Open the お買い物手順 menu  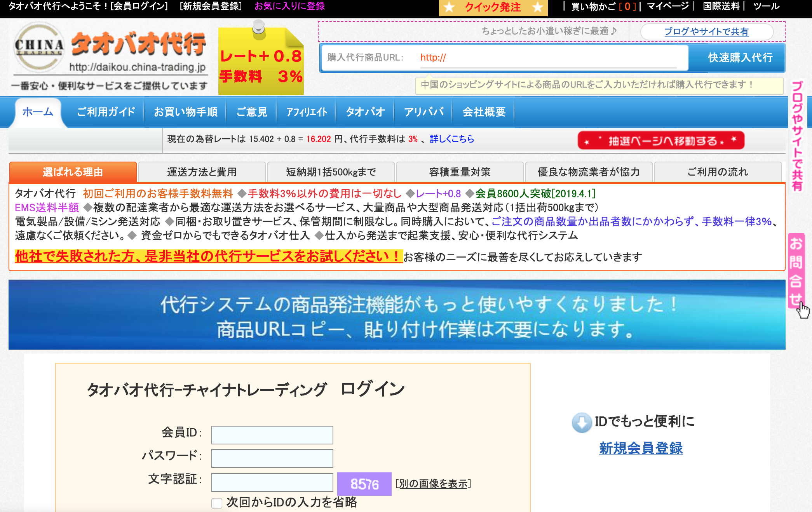point(186,112)
